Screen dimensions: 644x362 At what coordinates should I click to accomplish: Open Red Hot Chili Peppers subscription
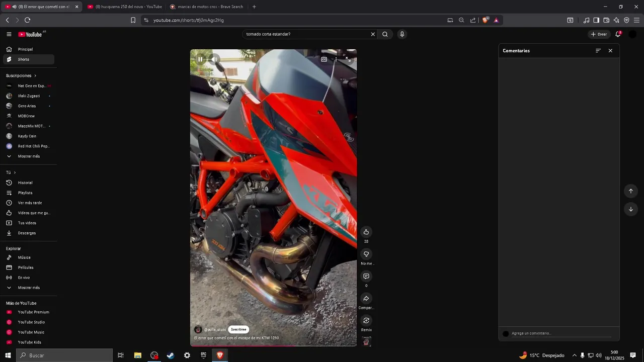tap(29, 146)
